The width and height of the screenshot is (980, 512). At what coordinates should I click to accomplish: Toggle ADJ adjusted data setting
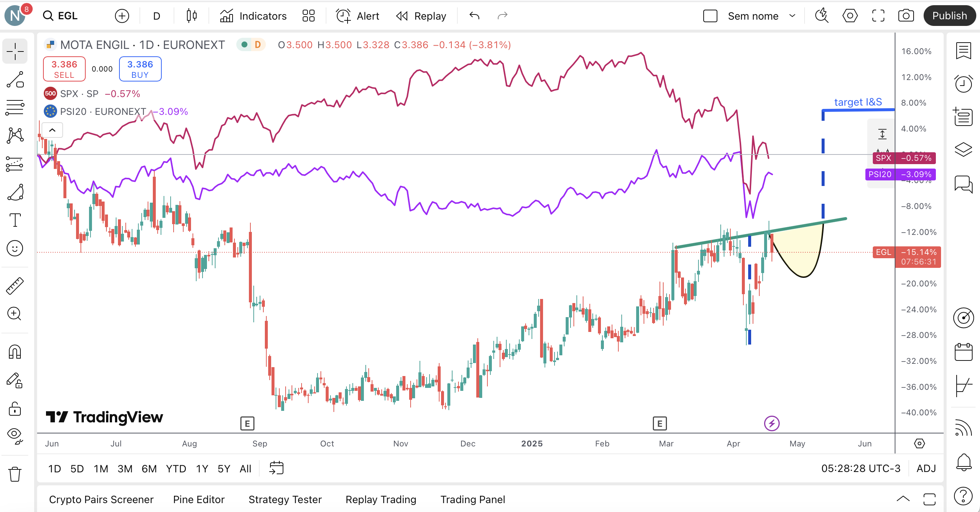(926, 468)
